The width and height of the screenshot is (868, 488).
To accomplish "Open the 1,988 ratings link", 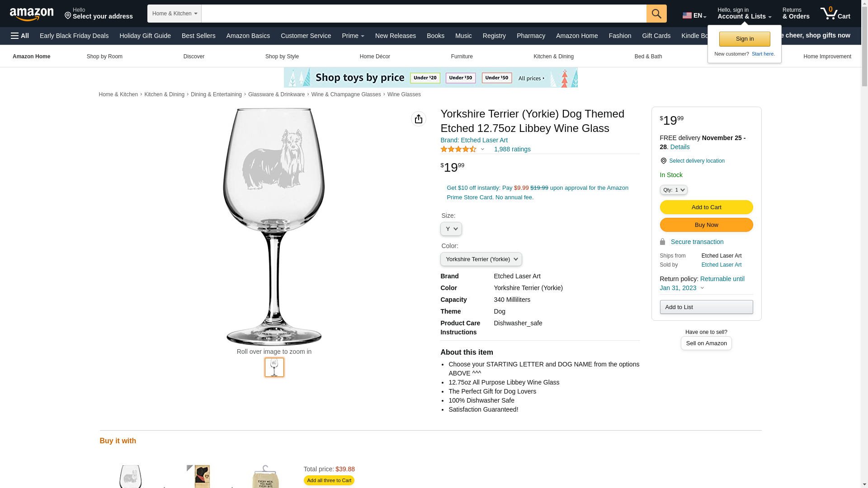I will pos(512,149).
